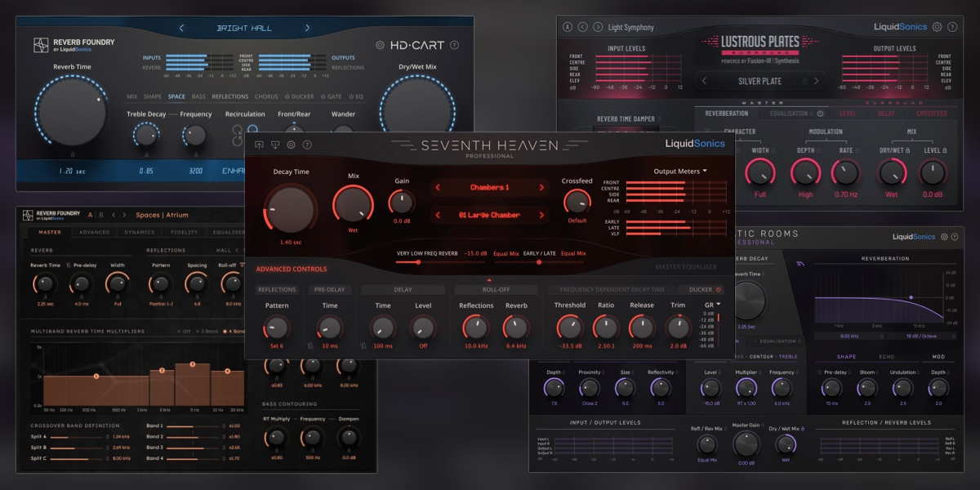Toggle the EQ power switch in HD-Cart

click(x=350, y=96)
